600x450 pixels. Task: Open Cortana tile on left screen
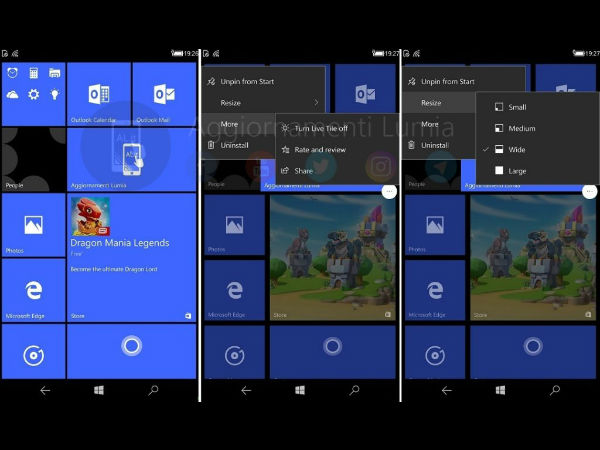(132, 352)
